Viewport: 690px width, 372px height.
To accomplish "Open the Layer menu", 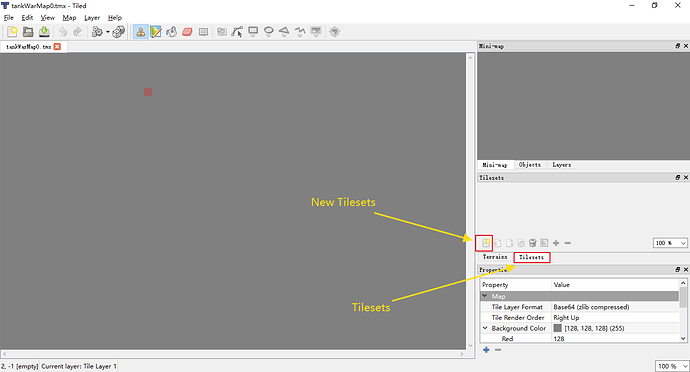I will (92, 18).
